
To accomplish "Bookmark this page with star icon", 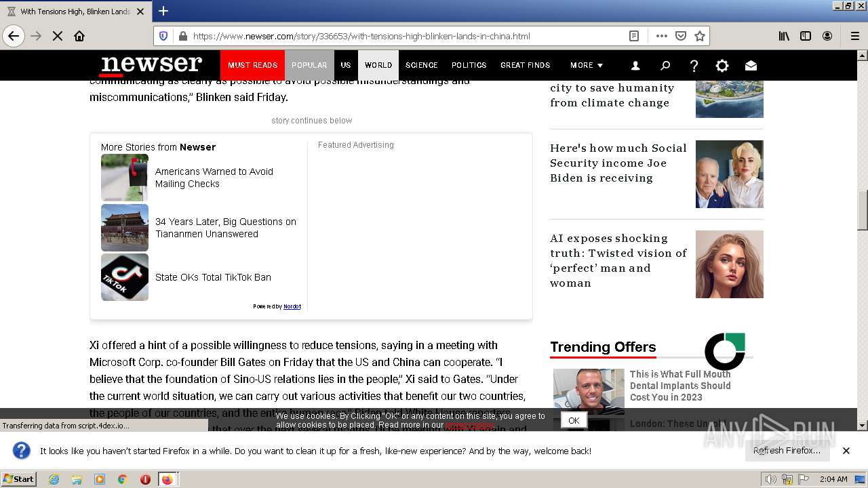I will point(700,36).
